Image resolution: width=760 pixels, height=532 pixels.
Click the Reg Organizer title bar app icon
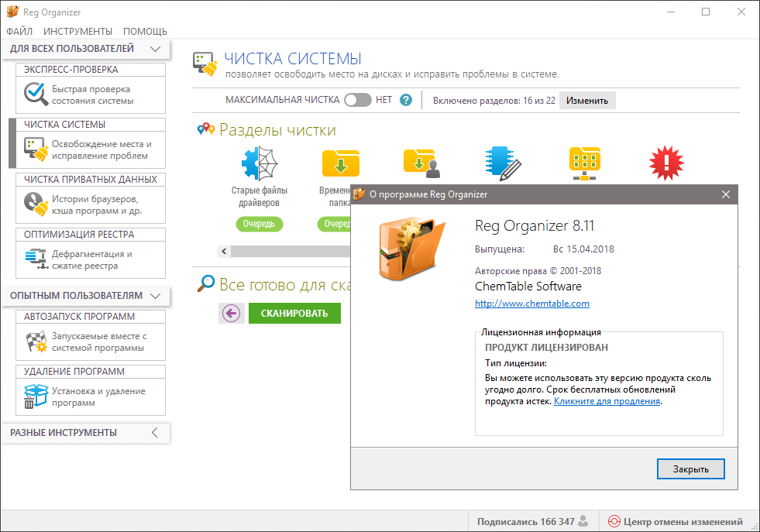12,12
